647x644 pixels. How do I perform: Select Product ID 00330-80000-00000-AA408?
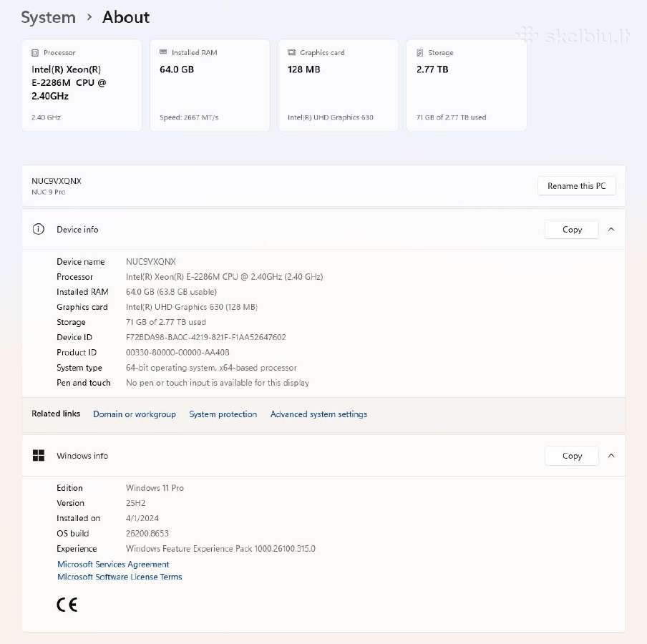(177, 353)
